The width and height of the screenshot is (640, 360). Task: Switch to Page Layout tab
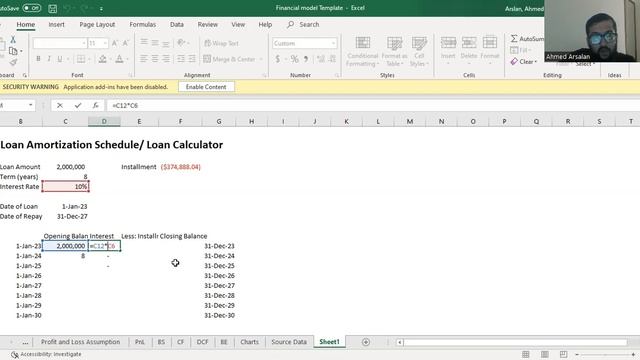coord(97,24)
